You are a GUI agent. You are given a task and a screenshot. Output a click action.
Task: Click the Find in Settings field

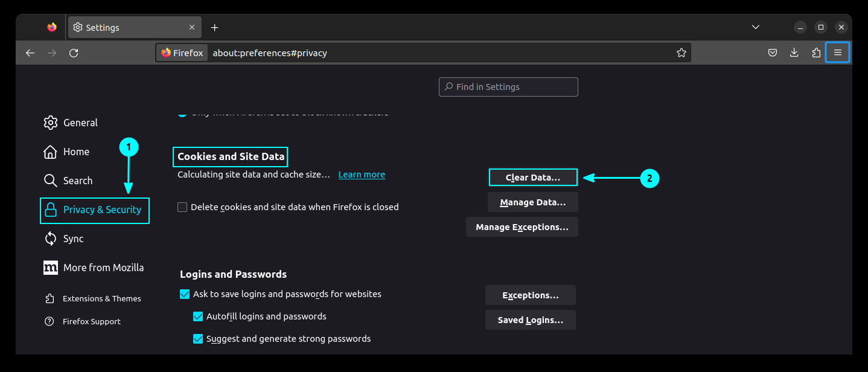click(x=508, y=86)
